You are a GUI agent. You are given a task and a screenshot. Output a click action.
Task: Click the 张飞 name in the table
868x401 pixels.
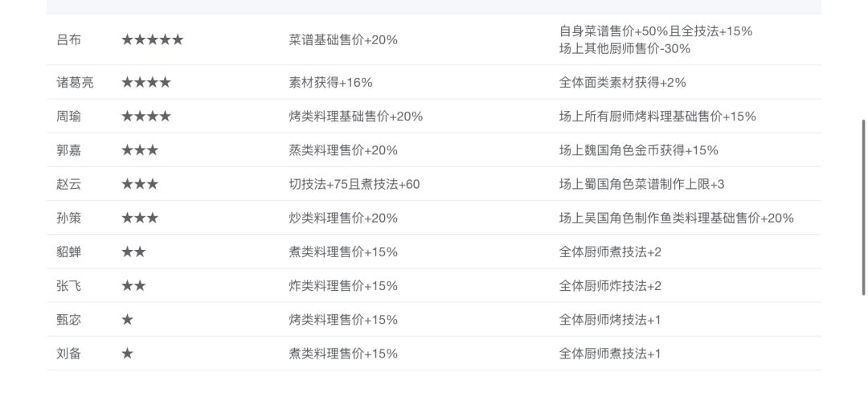pyautogui.click(x=68, y=286)
